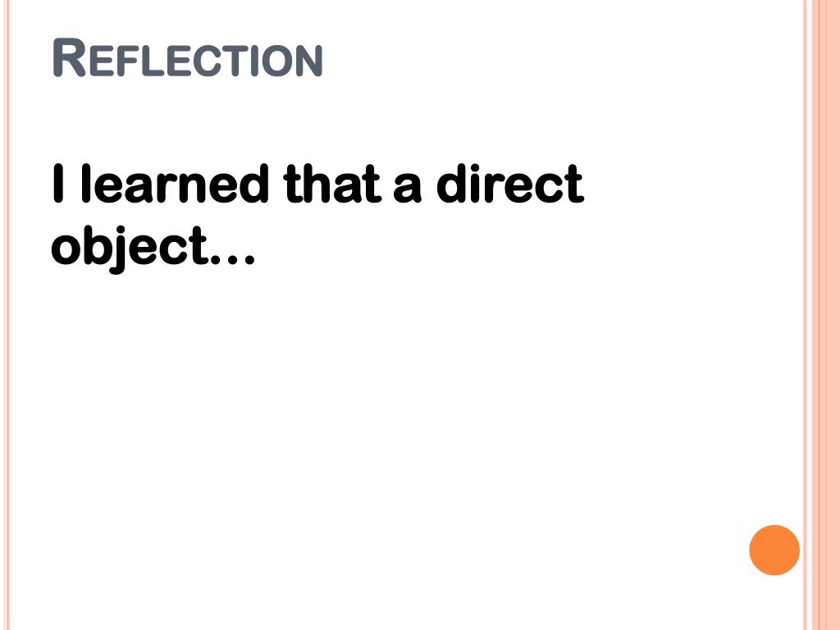Click the word 'that' in the sentence
Image resolution: width=840 pixels, height=630 pixels.
coord(332,184)
